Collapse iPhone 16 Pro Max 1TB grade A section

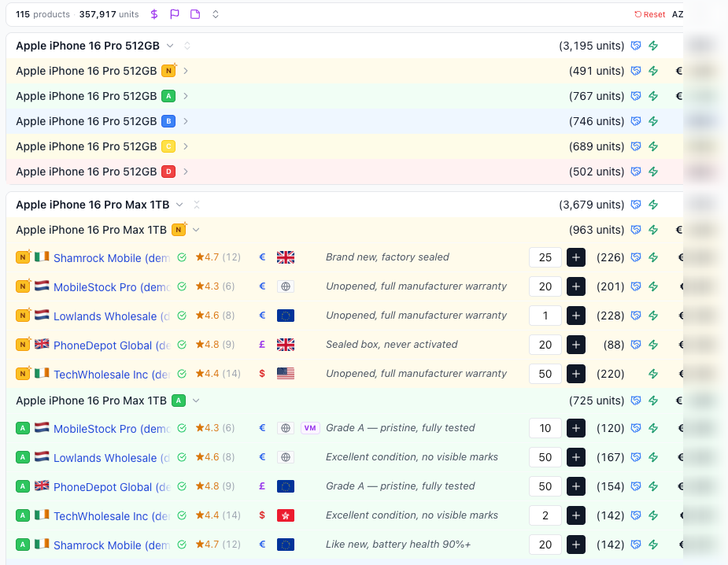[196, 401]
